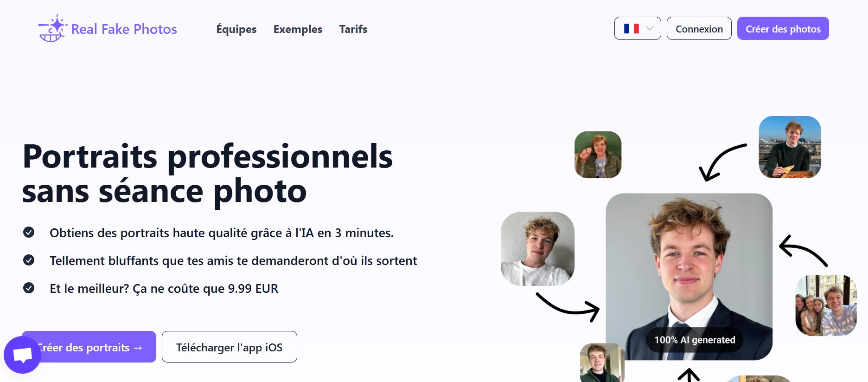Click the Real Fake Photos brand name
The width and height of the screenshot is (868, 382).
click(124, 29)
